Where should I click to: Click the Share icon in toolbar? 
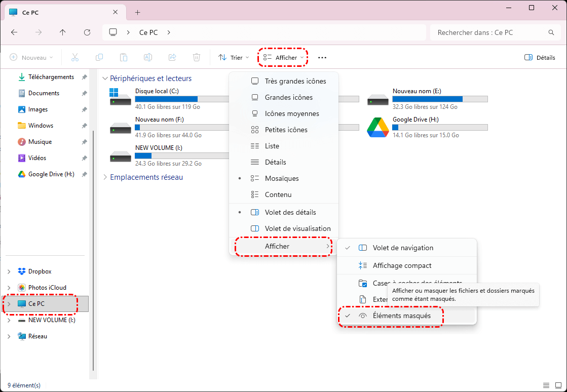[172, 58]
